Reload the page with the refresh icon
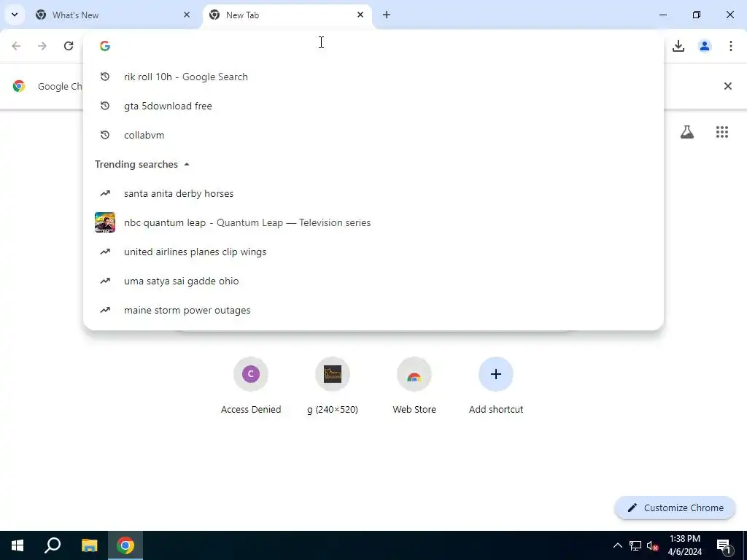 pos(69,46)
